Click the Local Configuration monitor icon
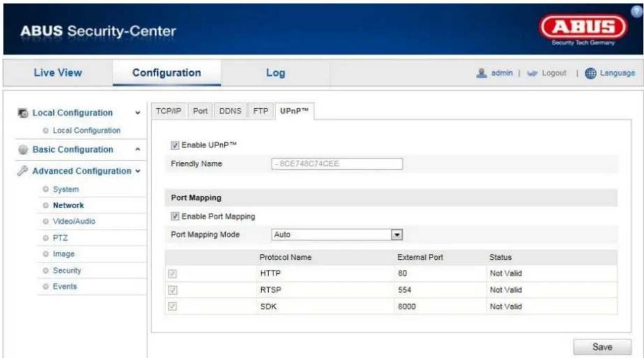The image size is (644, 358). pyautogui.click(x=24, y=113)
